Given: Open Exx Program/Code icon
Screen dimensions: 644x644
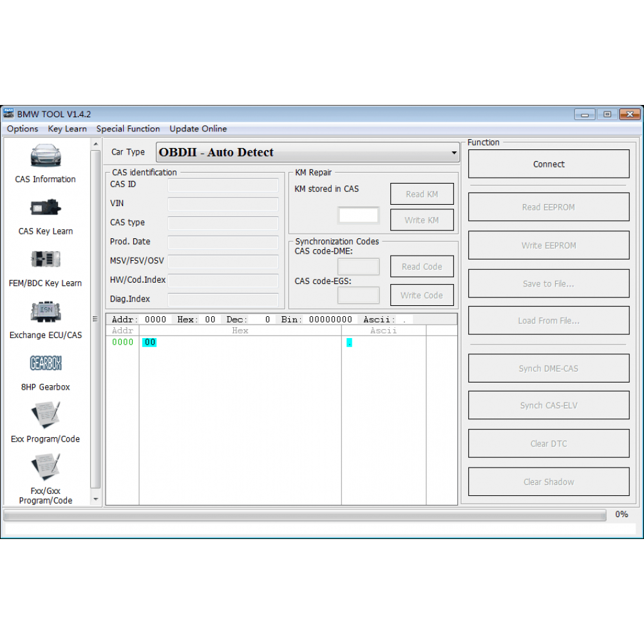Looking at the screenshot, I should point(45,415).
